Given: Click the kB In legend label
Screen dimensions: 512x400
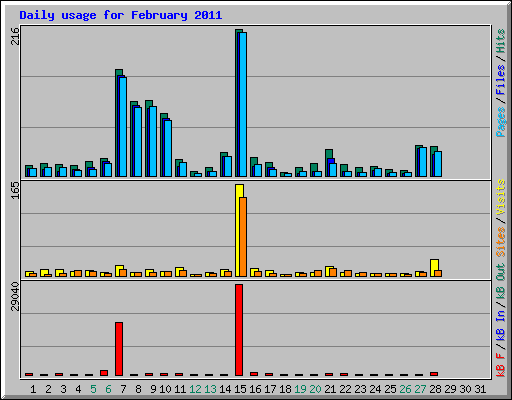Looking at the screenshot, I should (501, 325).
